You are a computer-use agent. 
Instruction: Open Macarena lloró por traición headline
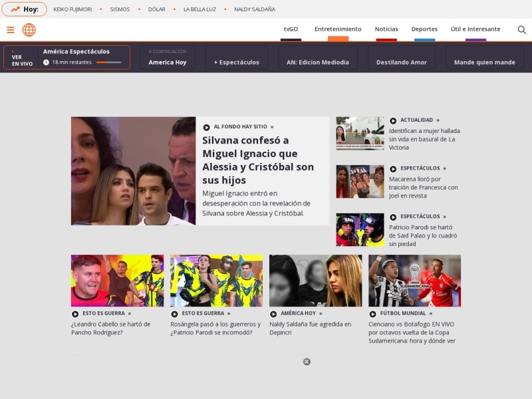[424, 188]
